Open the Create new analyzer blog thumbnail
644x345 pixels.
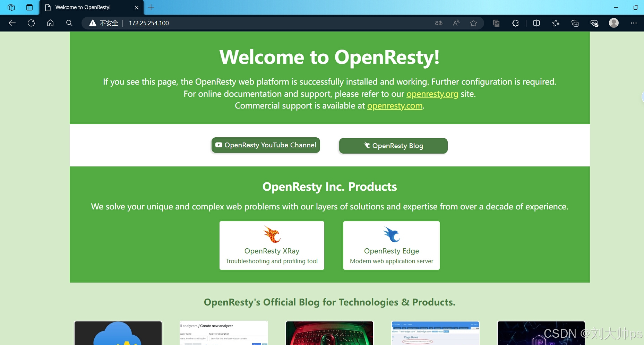click(x=224, y=333)
